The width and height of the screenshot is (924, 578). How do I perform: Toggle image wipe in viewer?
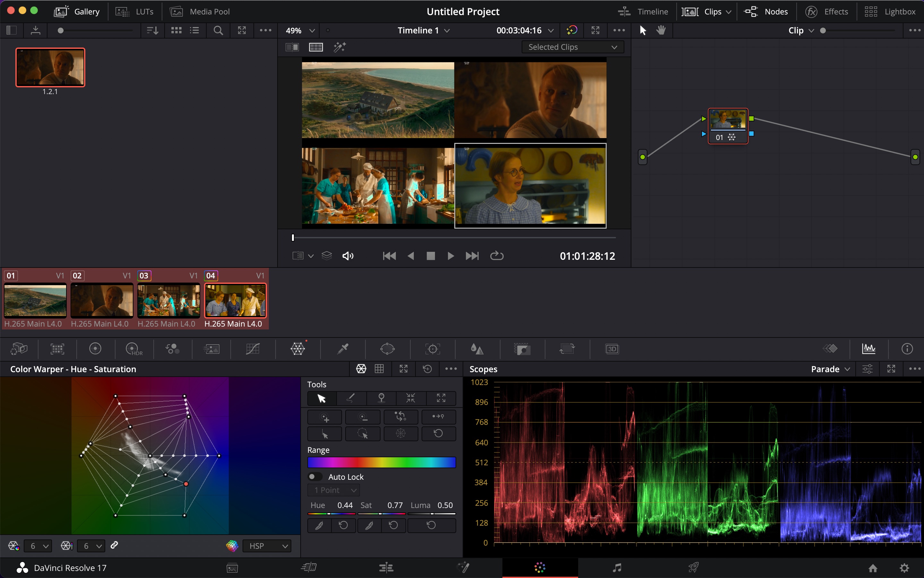tap(292, 47)
